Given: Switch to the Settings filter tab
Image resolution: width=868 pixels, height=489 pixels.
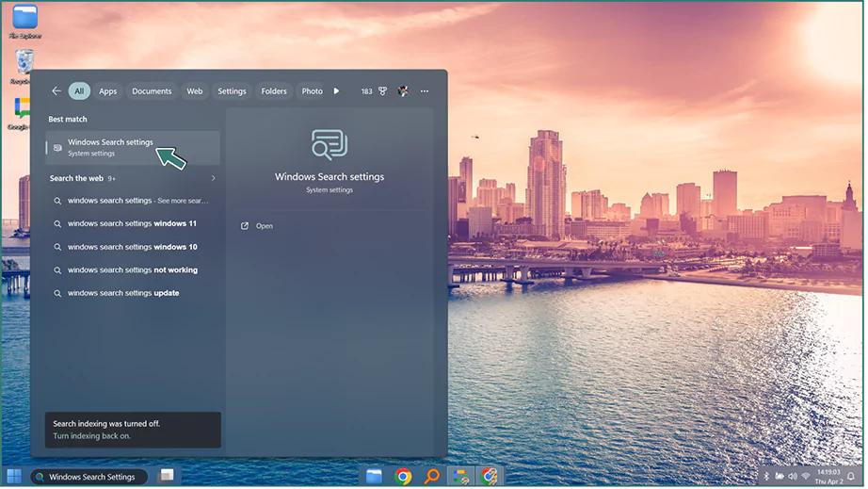Looking at the screenshot, I should pos(233,91).
